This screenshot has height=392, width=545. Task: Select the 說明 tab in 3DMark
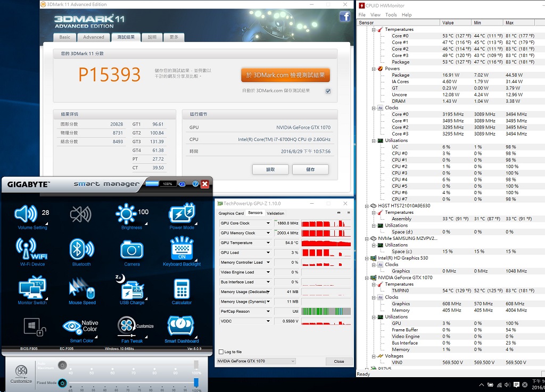click(152, 37)
